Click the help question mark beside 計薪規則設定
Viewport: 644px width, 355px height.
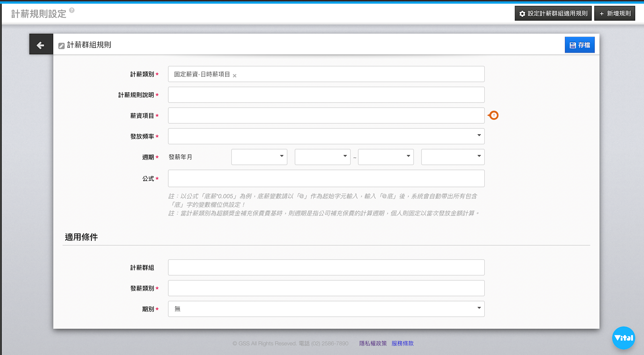72,10
